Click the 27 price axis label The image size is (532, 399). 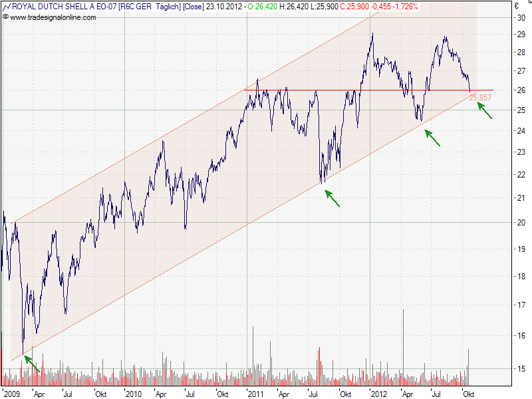coord(521,71)
